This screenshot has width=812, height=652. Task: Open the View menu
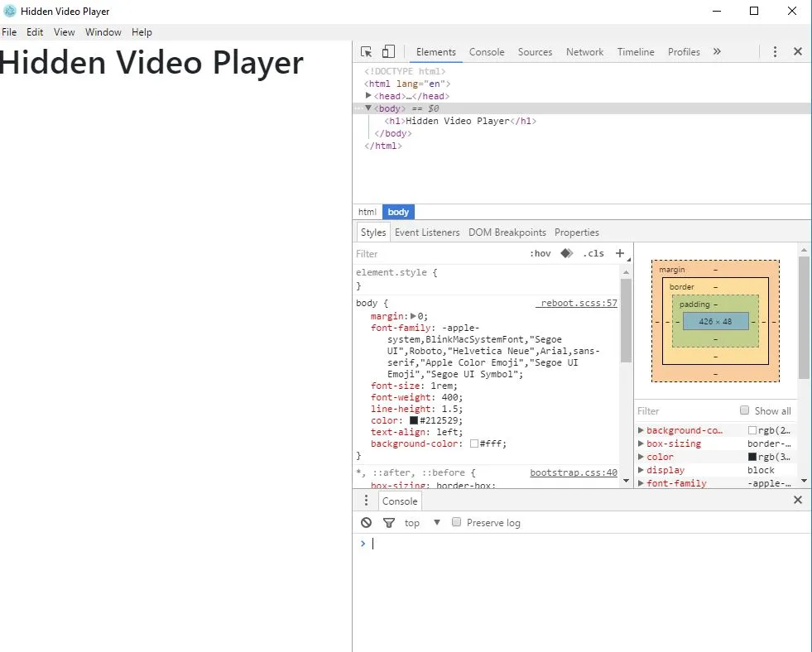(65, 32)
